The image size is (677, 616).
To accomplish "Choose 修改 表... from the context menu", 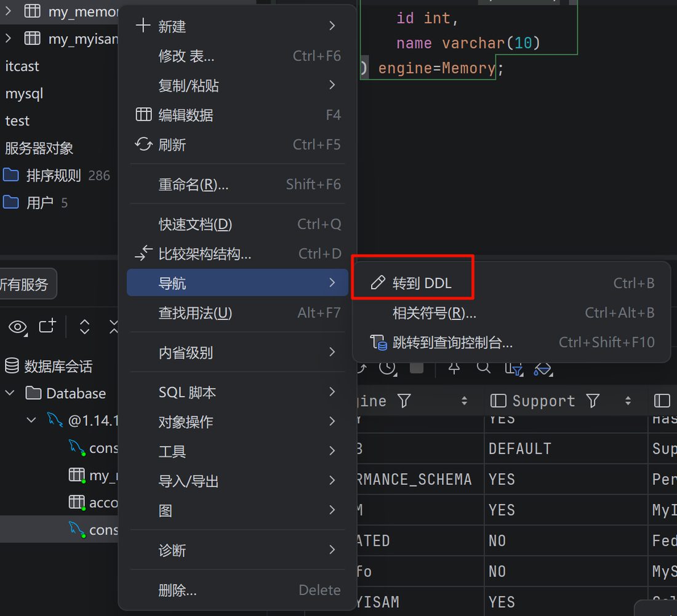I will point(238,55).
